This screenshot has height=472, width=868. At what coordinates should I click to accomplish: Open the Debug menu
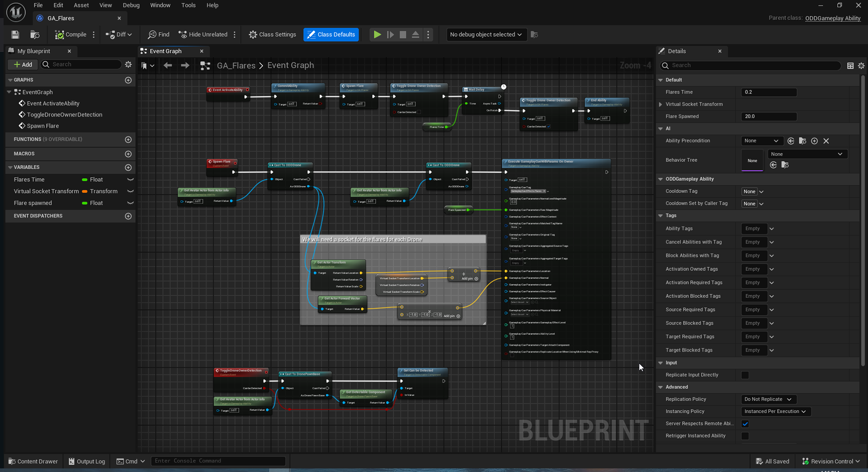[131, 5]
